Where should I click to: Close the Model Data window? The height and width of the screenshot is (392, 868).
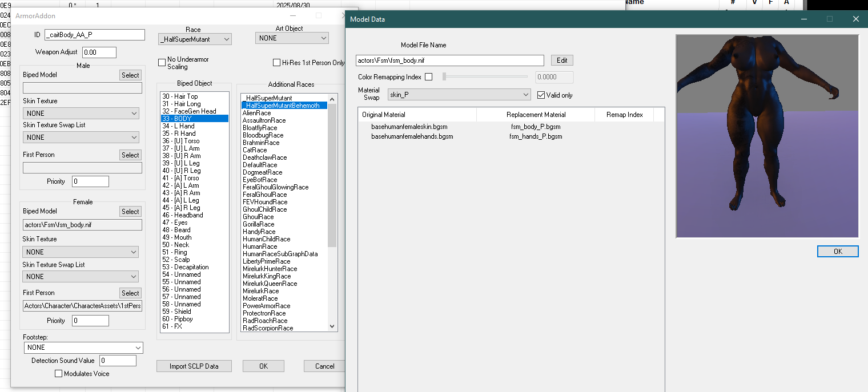[x=855, y=19]
